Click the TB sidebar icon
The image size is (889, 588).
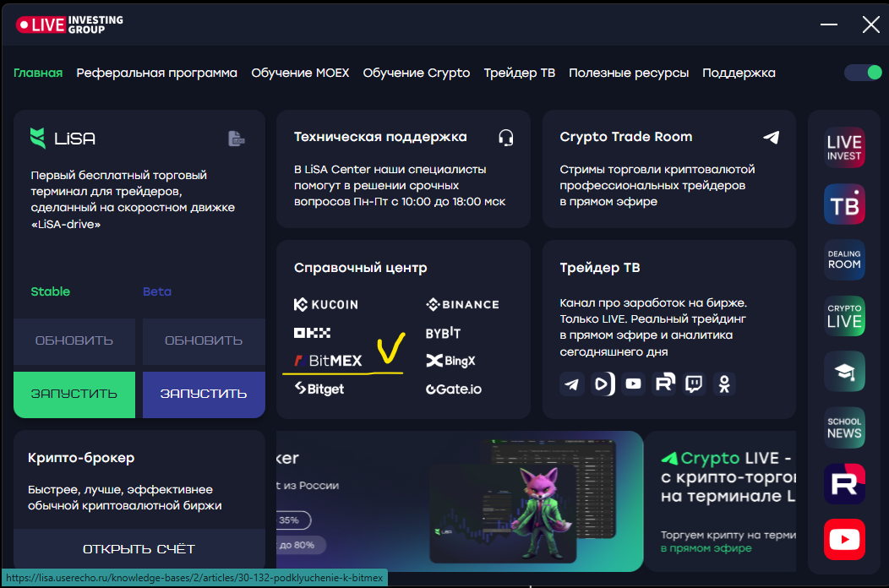click(x=844, y=204)
